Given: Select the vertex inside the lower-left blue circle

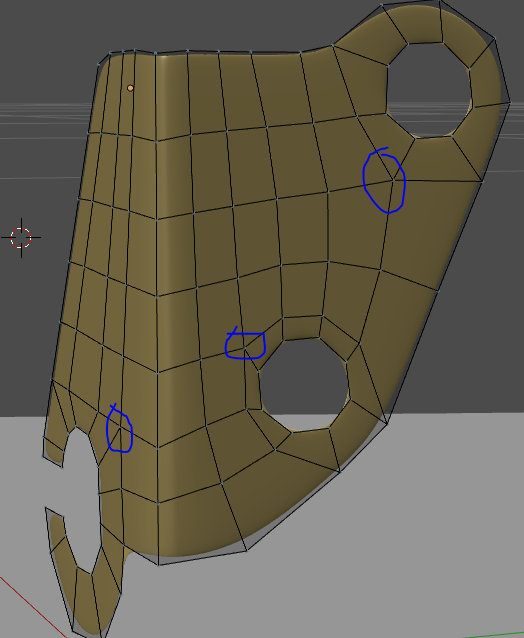Looking at the screenshot, I should tap(120, 427).
